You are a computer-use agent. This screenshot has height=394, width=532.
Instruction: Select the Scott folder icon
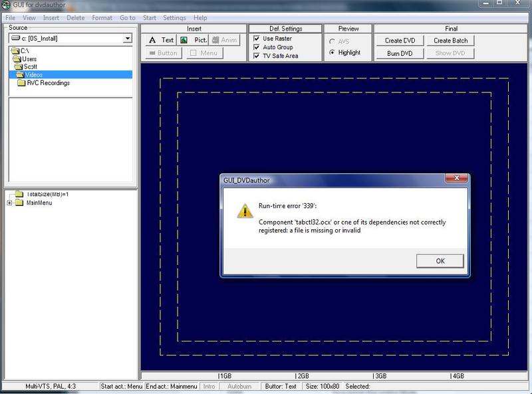(x=19, y=67)
